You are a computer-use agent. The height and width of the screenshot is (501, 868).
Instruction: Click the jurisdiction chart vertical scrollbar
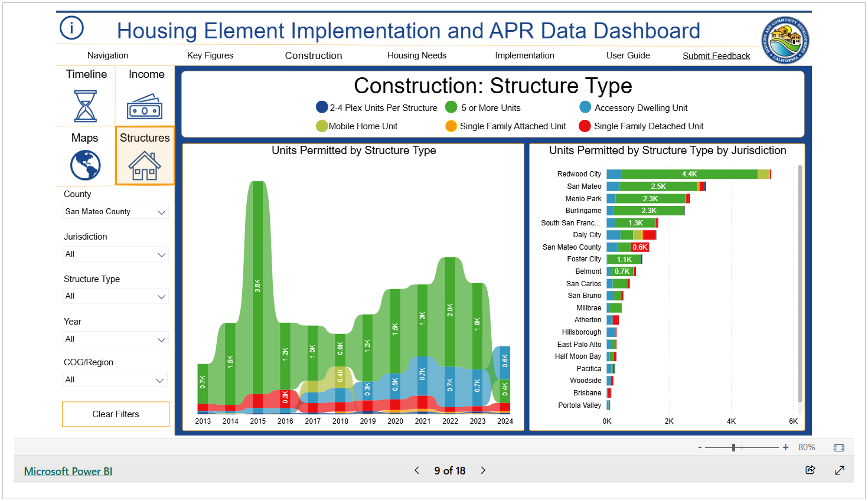800,283
